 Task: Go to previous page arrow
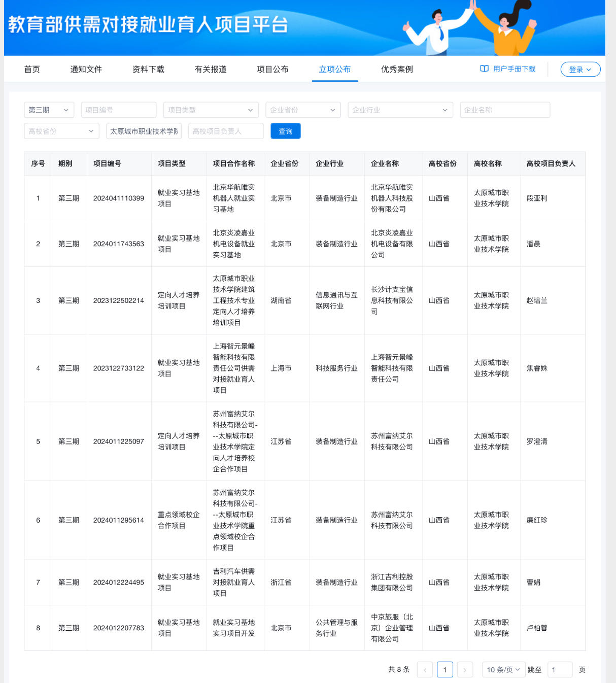point(425,670)
